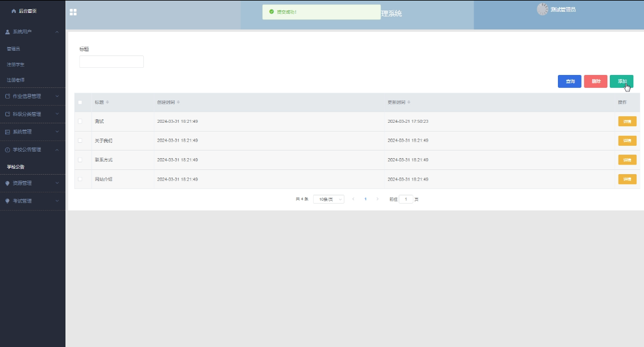The height and width of the screenshot is (347, 644).
Task: Click the 资源管理 pin icon
Action: point(8,184)
